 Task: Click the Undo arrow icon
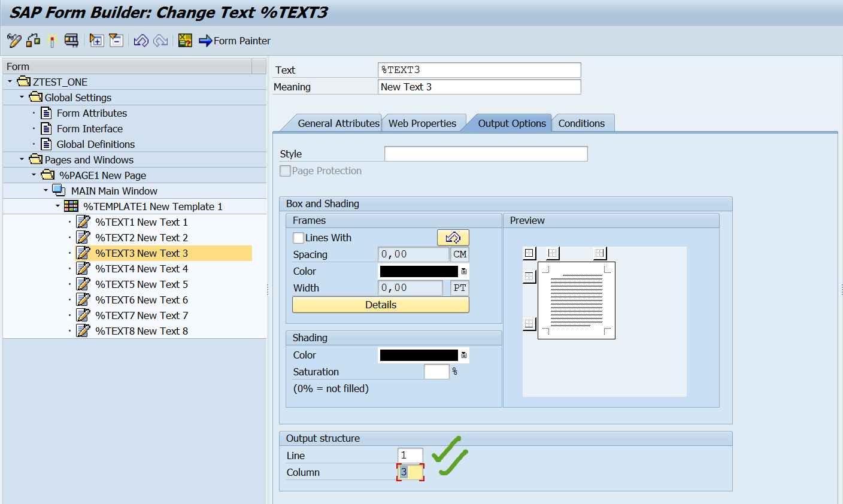(141, 41)
